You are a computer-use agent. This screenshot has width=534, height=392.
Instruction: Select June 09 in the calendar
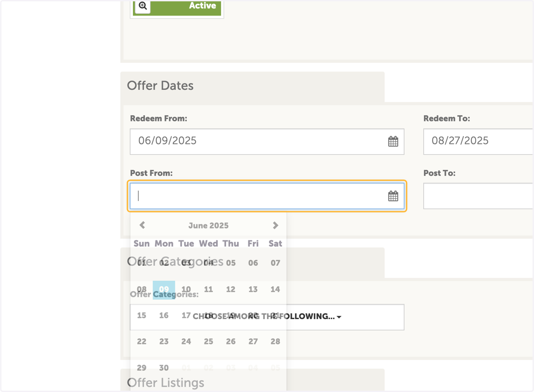click(164, 290)
